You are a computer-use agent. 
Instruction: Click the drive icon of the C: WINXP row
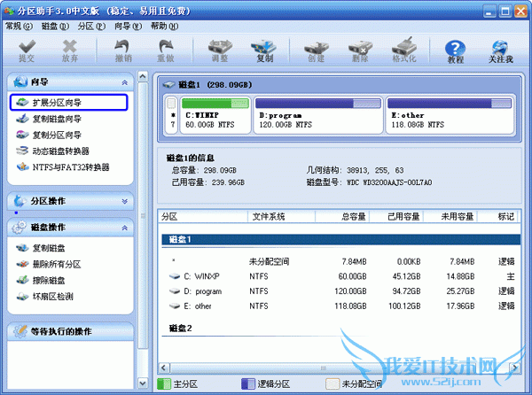coord(175,276)
